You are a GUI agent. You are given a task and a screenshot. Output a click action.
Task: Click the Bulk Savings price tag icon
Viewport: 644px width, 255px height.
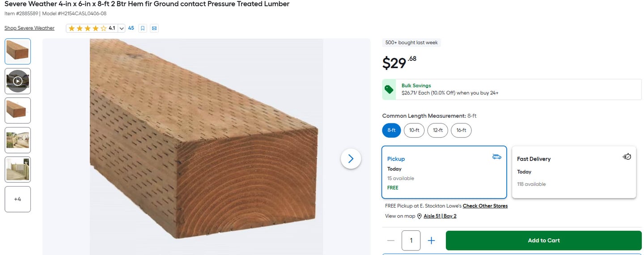point(389,89)
